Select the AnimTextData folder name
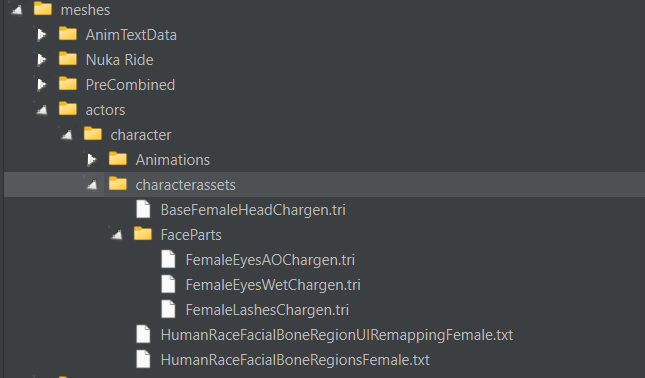The image size is (645, 378). 131,35
